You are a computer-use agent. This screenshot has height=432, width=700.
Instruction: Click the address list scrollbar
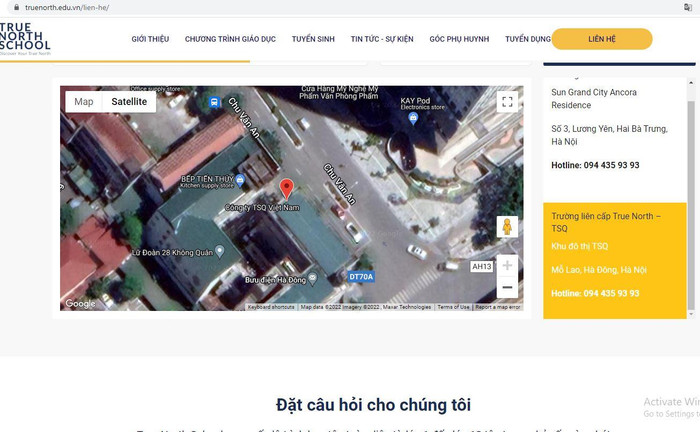(x=691, y=205)
